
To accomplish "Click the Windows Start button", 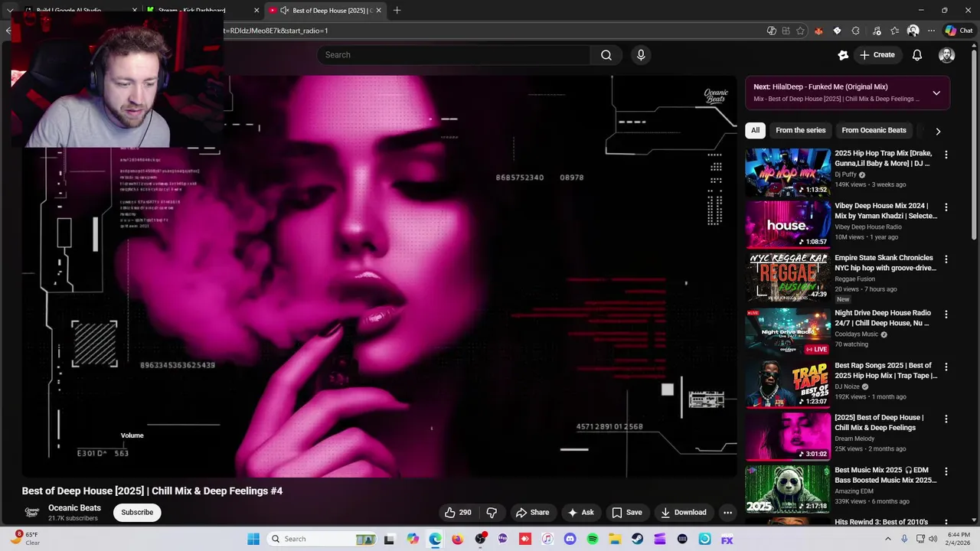I will pos(253,539).
